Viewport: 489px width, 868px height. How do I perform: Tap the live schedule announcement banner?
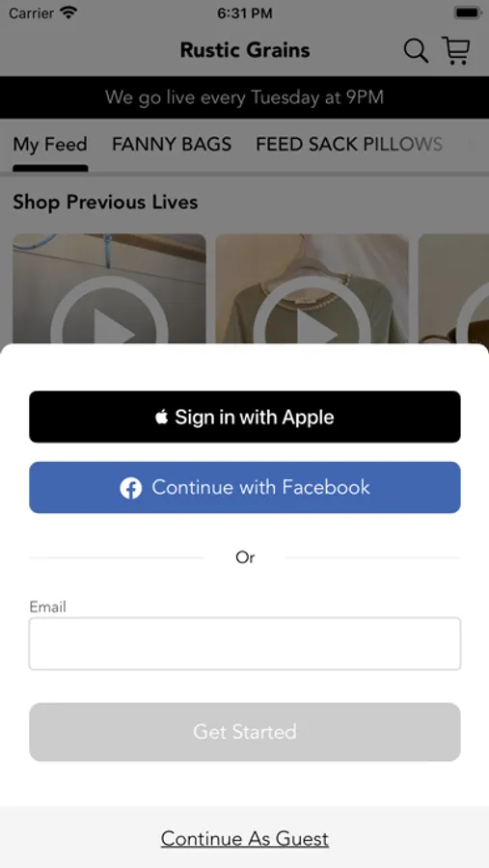pyautogui.click(x=245, y=97)
